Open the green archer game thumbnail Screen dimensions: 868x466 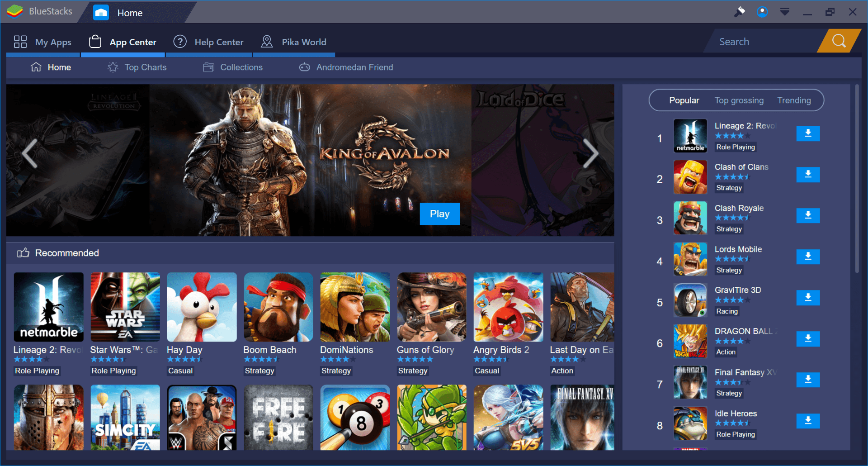432,417
